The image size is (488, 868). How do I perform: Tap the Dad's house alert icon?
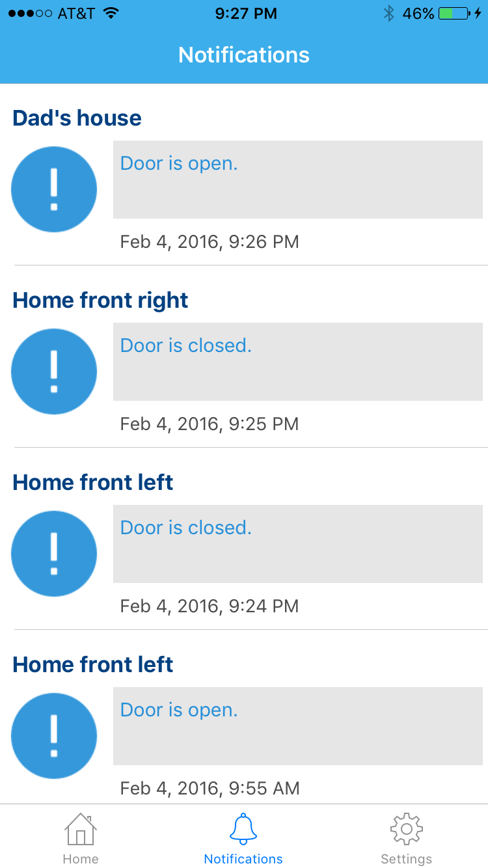(x=54, y=189)
